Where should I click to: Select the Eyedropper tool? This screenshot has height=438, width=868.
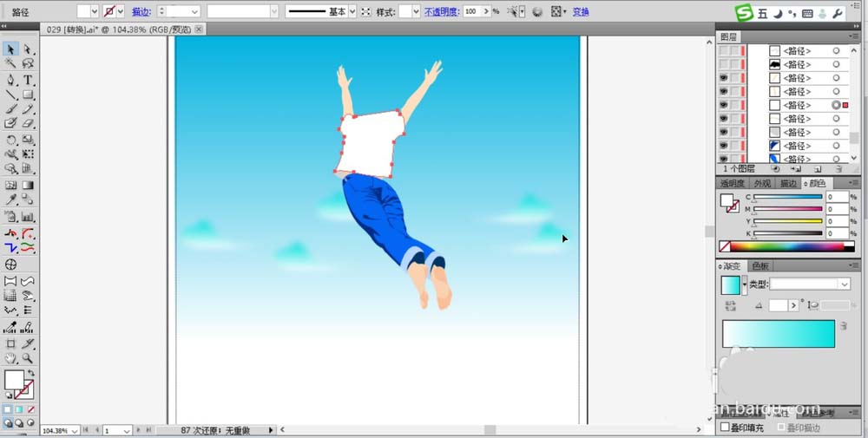pos(10,199)
